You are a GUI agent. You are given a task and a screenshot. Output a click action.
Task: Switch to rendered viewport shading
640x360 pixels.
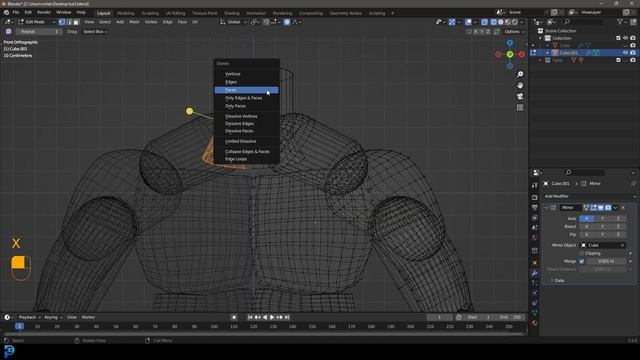[515, 22]
